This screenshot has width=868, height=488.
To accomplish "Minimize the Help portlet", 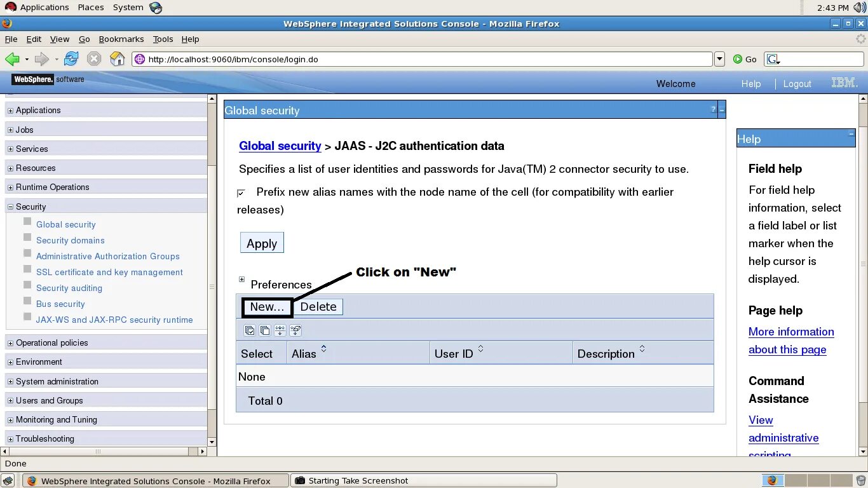I will point(851,133).
